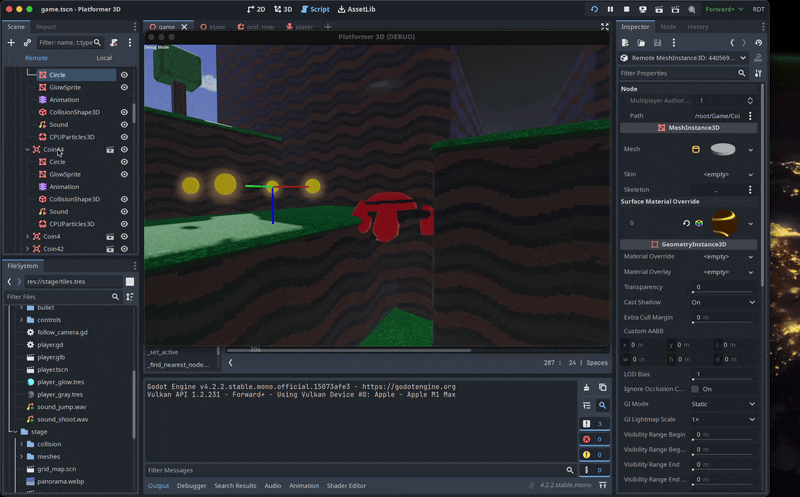The width and height of the screenshot is (800, 497).
Task: Click the Add Child Node plus icon
Action: click(x=11, y=43)
